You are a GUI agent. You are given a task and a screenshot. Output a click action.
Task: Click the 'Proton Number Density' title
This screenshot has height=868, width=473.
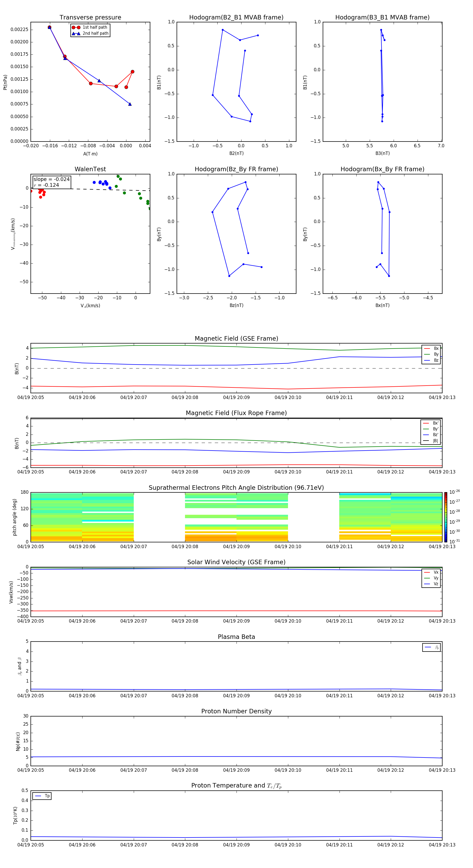click(236, 711)
